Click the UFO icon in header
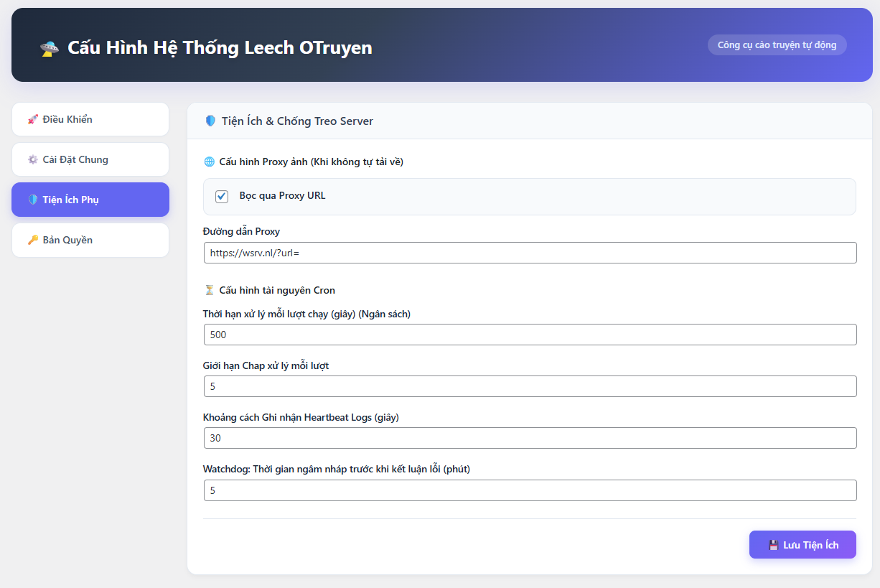The width and height of the screenshot is (880, 588). tap(50, 48)
